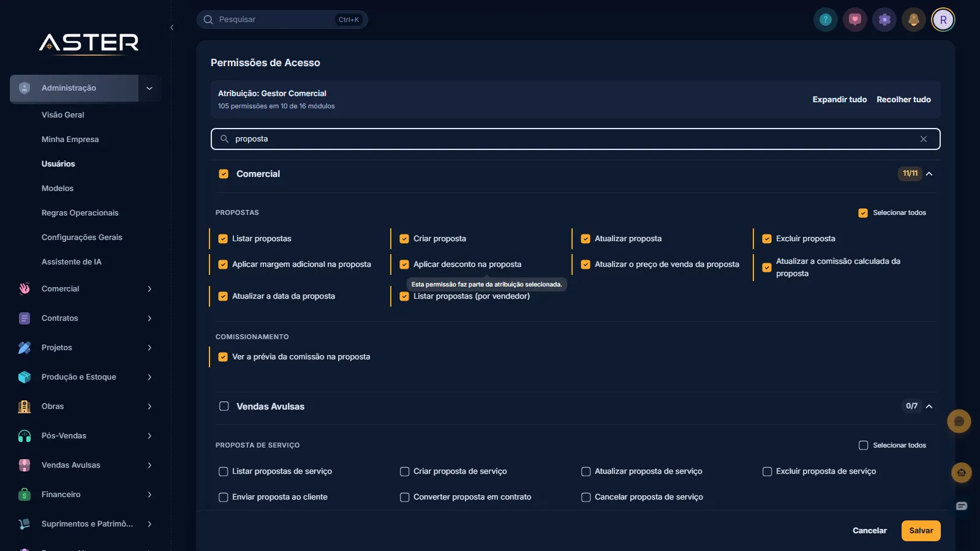
Task: Uncheck Listar propostas permission
Action: (223, 239)
